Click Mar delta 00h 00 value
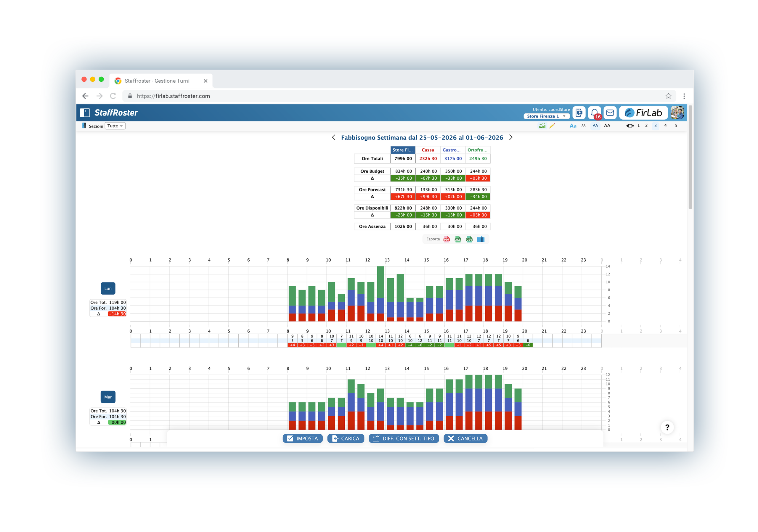The width and height of the screenshot is (758, 532). (117, 422)
